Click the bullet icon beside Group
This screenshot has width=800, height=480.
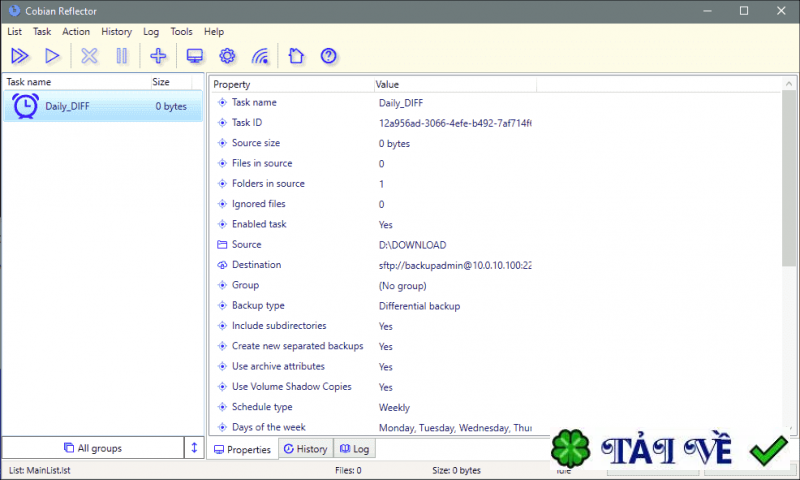222,285
